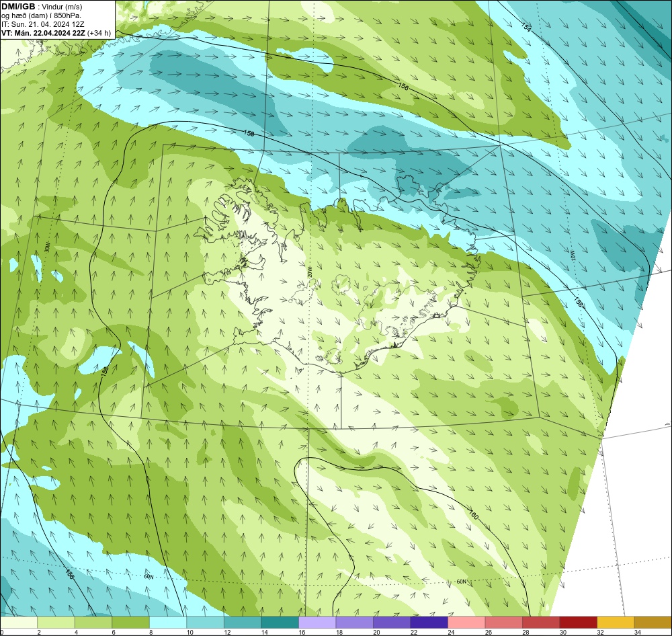Click the 30–32 m/s dark red legend swatch
This screenshot has height=636, width=672.
coord(578,623)
